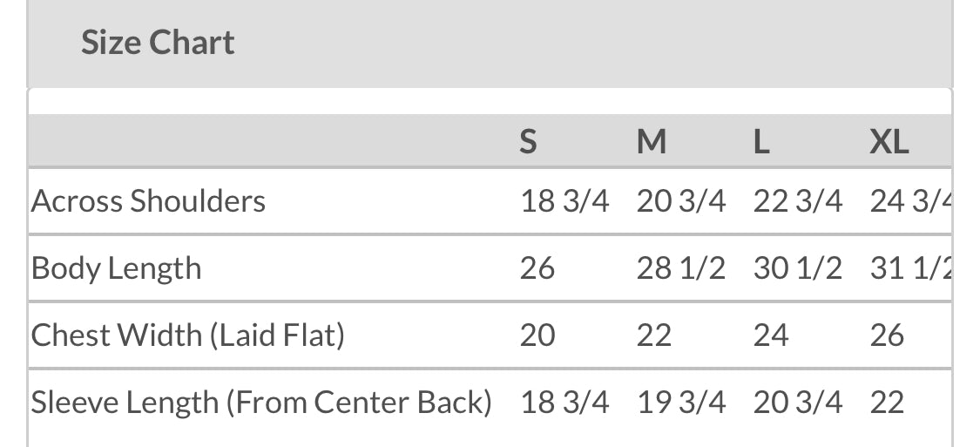
Task: Click the 20 3/4 shoulders value for M
Action: pyautogui.click(x=680, y=201)
